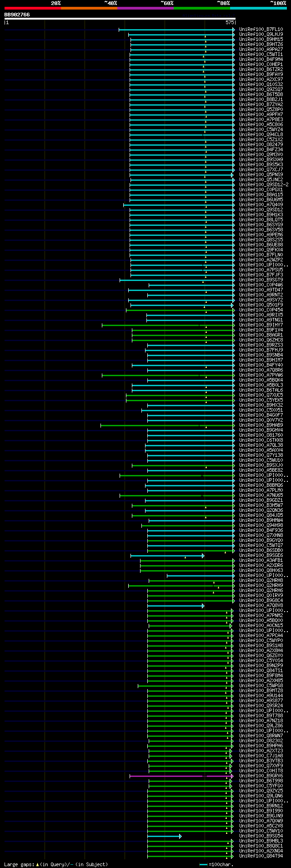Click the short cyan alignment bar for B9S654

point(164,836)
